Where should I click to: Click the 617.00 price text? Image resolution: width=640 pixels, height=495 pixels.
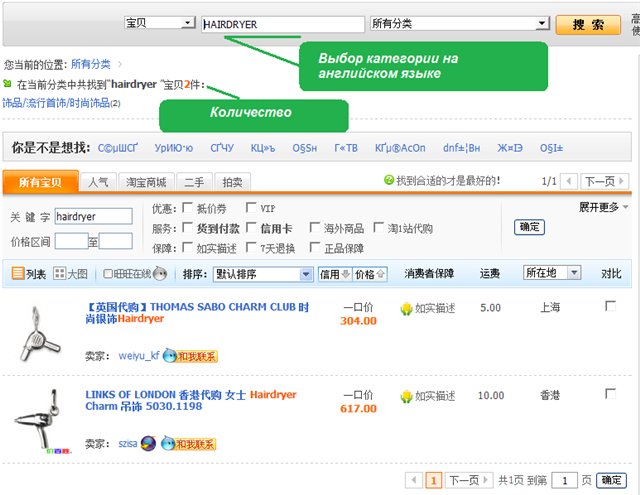(x=358, y=408)
